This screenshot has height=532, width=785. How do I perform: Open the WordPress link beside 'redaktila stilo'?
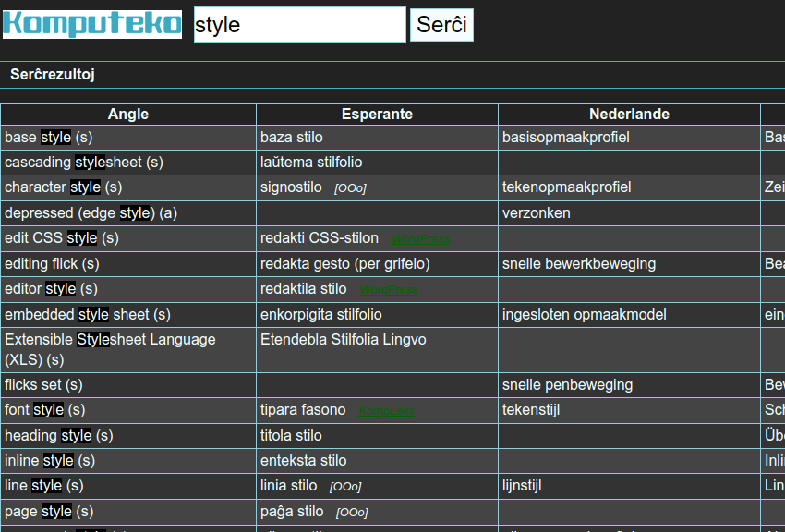389,290
